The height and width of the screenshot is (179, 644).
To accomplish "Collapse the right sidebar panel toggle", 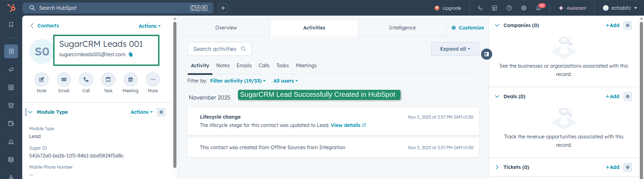I will [487, 54].
